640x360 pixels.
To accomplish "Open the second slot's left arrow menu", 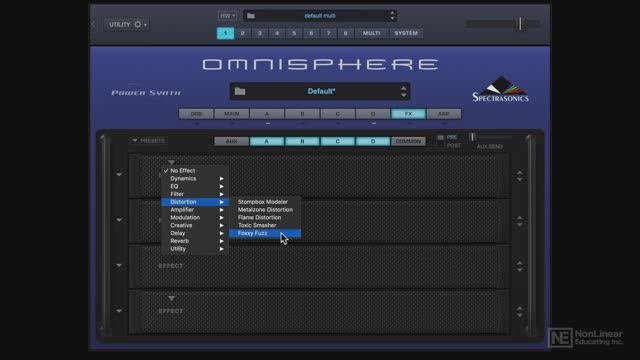I will tap(119, 220).
